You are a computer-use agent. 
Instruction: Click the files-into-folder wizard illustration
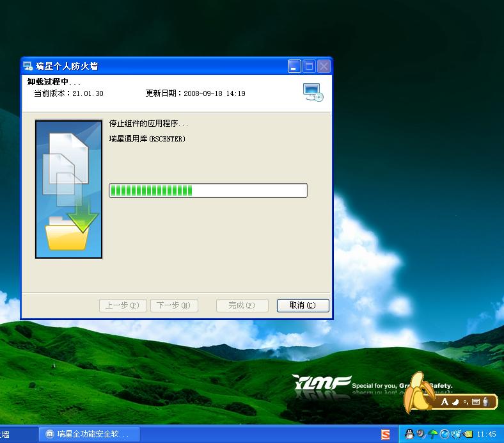coord(68,189)
